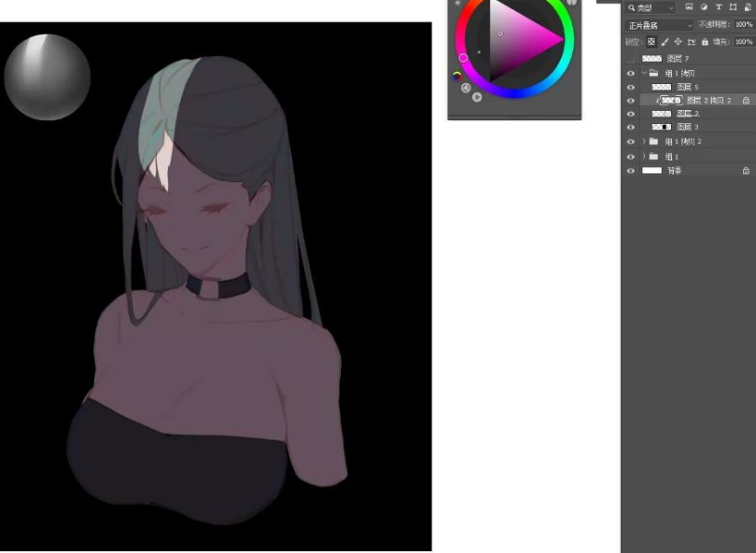
Task: Click the lock all padlock icon
Action: click(705, 42)
